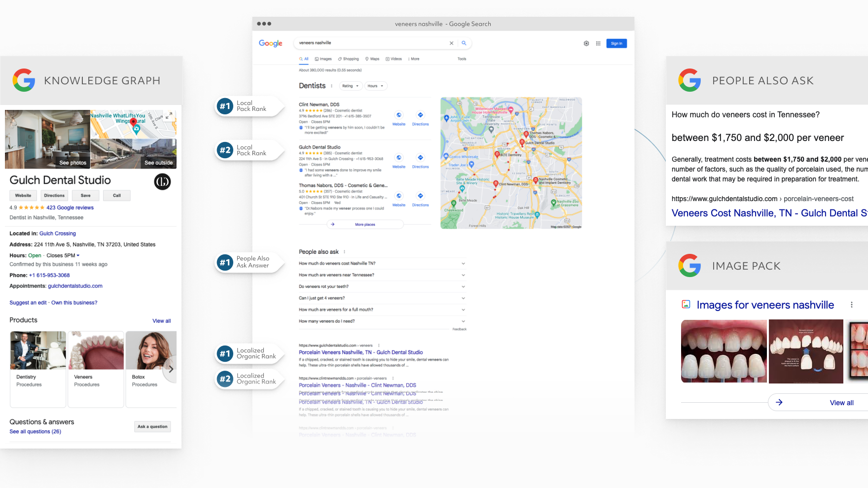Click the Google G logo in Knowledge Graph header
Viewport: 868px width, 488px height.
(24, 80)
